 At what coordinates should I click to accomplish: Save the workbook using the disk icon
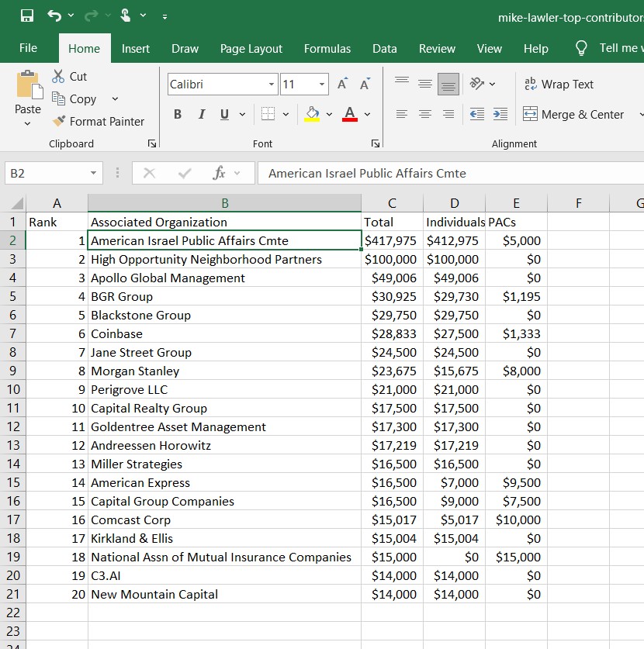pos(27,16)
